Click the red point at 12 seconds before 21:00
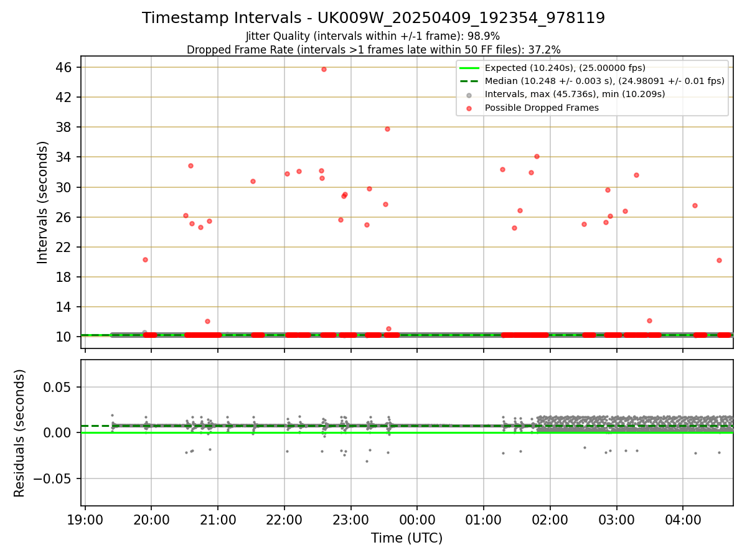 207,321
